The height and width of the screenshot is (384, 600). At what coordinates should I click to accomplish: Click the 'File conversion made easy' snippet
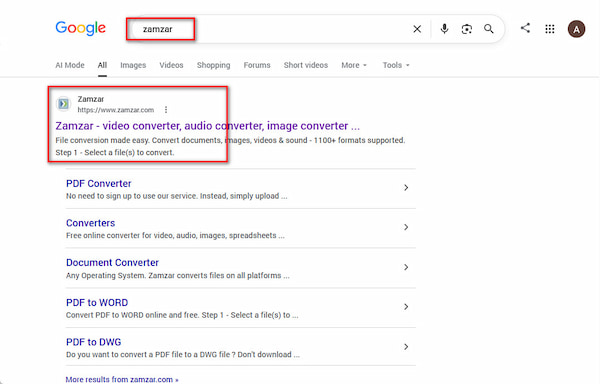pyautogui.click(x=230, y=146)
